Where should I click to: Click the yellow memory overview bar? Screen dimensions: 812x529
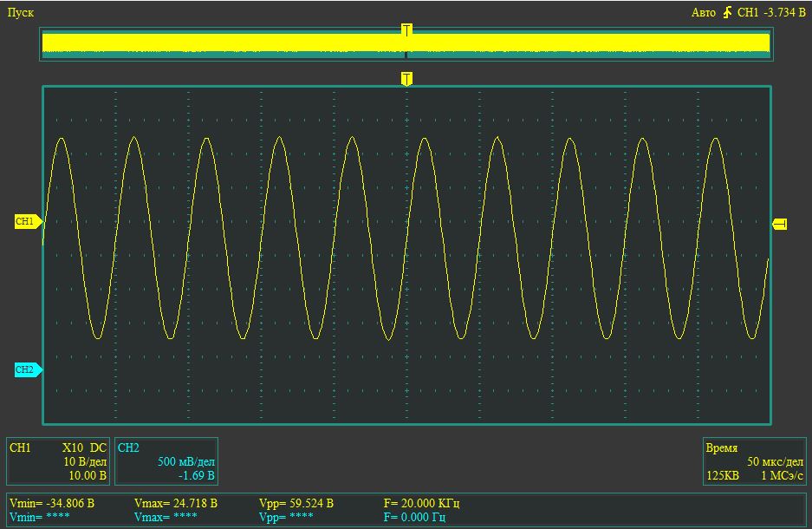pos(406,42)
